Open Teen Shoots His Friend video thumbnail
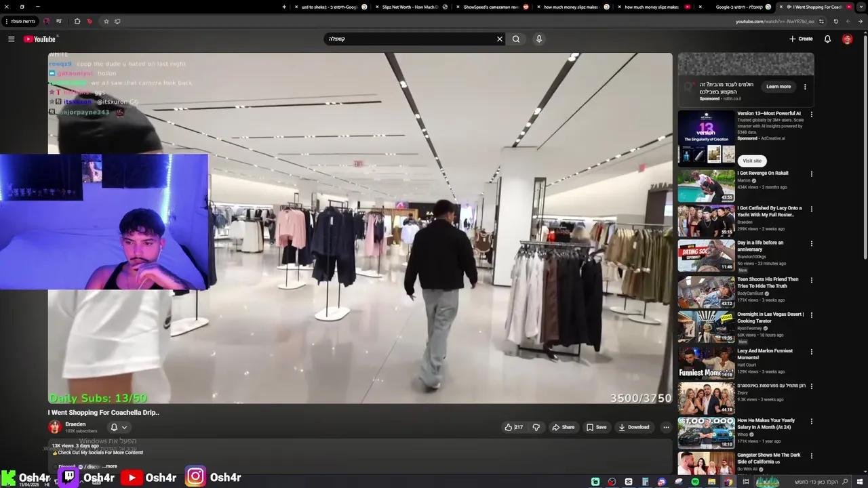 click(x=706, y=291)
